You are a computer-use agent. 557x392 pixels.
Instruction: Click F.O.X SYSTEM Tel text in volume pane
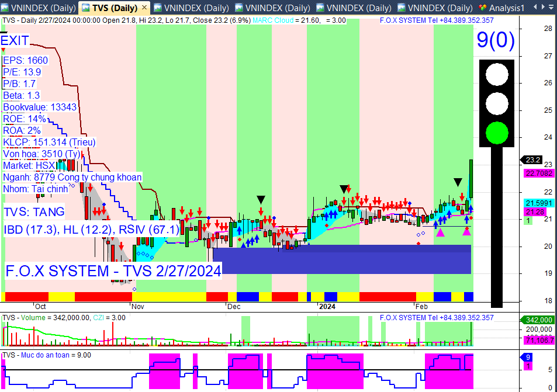click(437, 318)
